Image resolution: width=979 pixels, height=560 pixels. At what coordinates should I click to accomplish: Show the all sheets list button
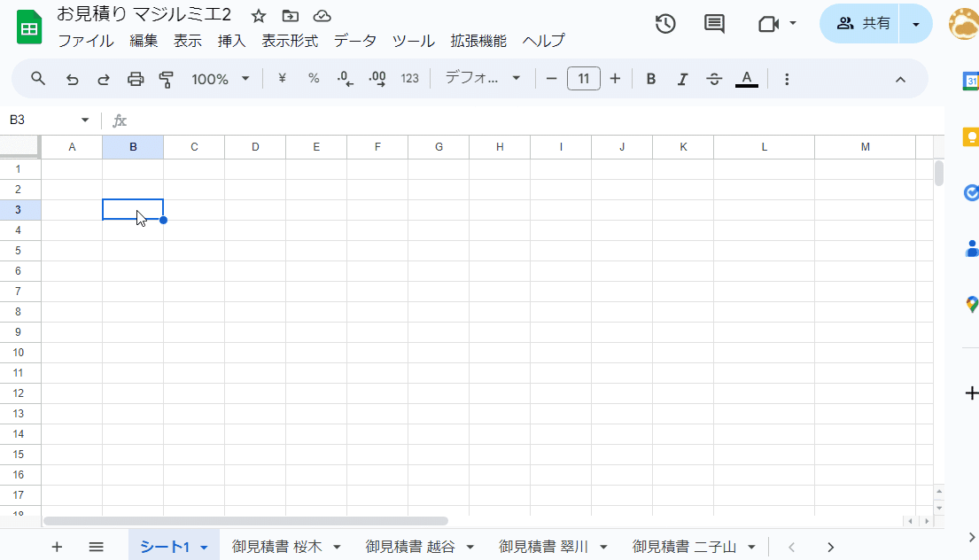click(97, 547)
